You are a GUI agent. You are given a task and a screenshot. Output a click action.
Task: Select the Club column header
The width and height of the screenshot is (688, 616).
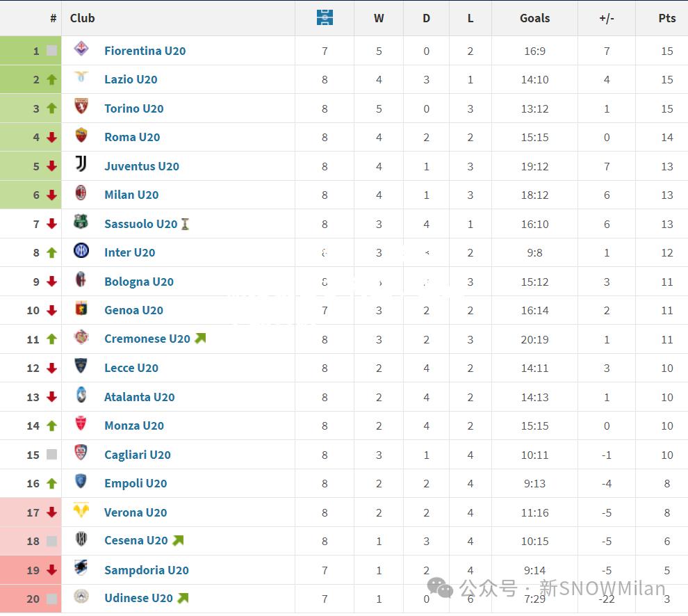point(83,18)
